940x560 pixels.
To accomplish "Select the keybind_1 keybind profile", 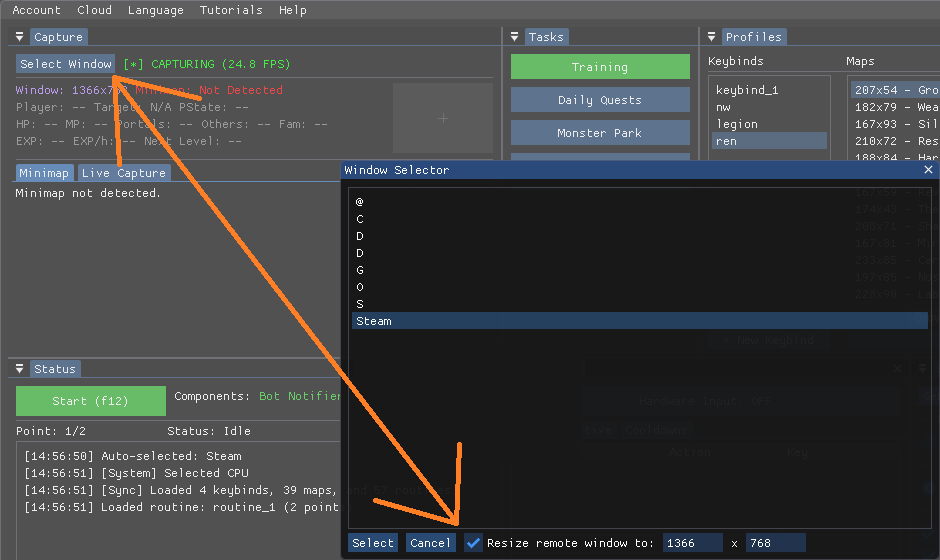I will click(x=769, y=90).
